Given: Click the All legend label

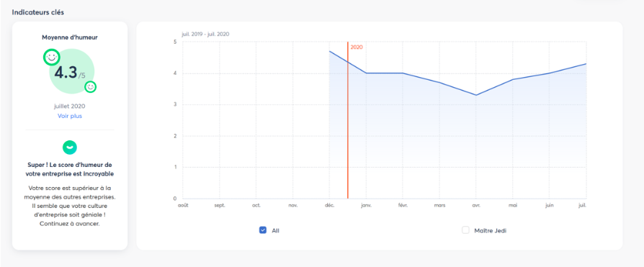Looking at the screenshot, I should click(x=276, y=230).
